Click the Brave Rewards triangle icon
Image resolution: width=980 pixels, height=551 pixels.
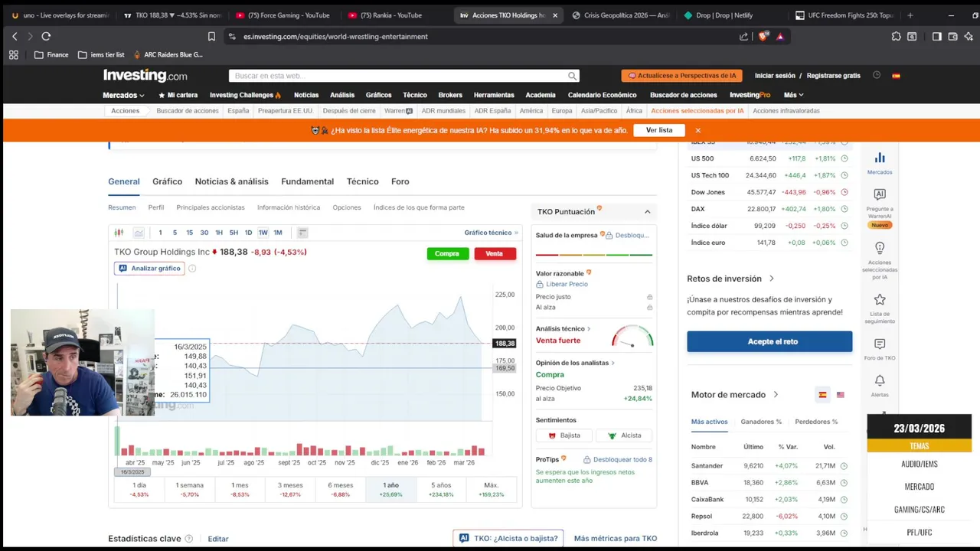(x=780, y=36)
